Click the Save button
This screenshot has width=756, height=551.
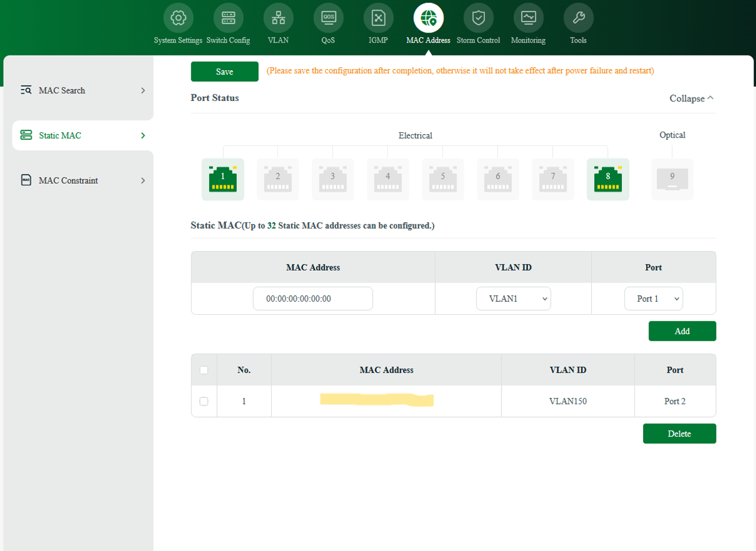pyautogui.click(x=224, y=71)
